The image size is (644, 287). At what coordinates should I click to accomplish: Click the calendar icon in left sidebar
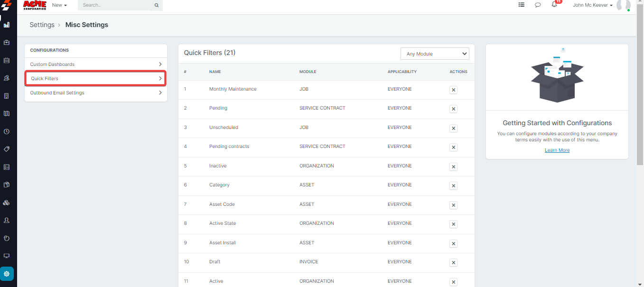pyautogui.click(x=7, y=60)
